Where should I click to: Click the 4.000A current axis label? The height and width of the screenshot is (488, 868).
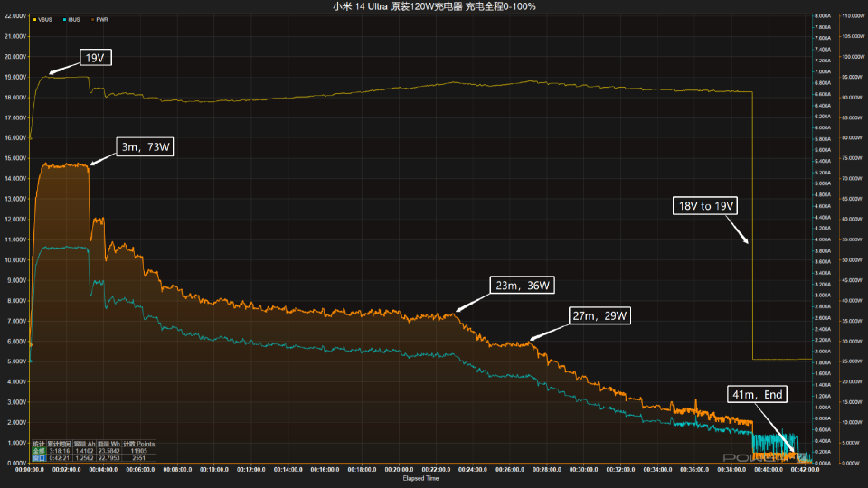click(823, 239)
